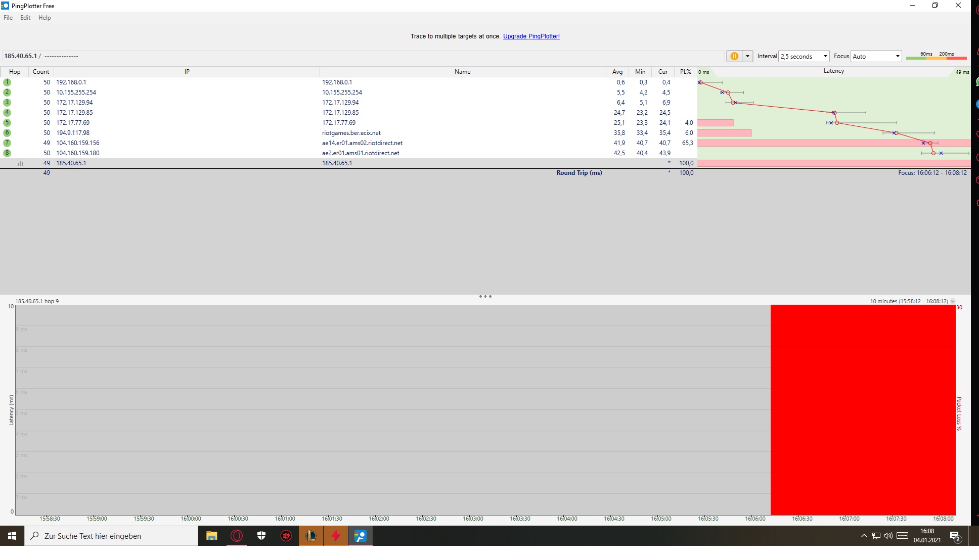Viewport: 979px width, 560px height.
Task: Click the three-dot panel divider handle
Action: tap(485, 297)
